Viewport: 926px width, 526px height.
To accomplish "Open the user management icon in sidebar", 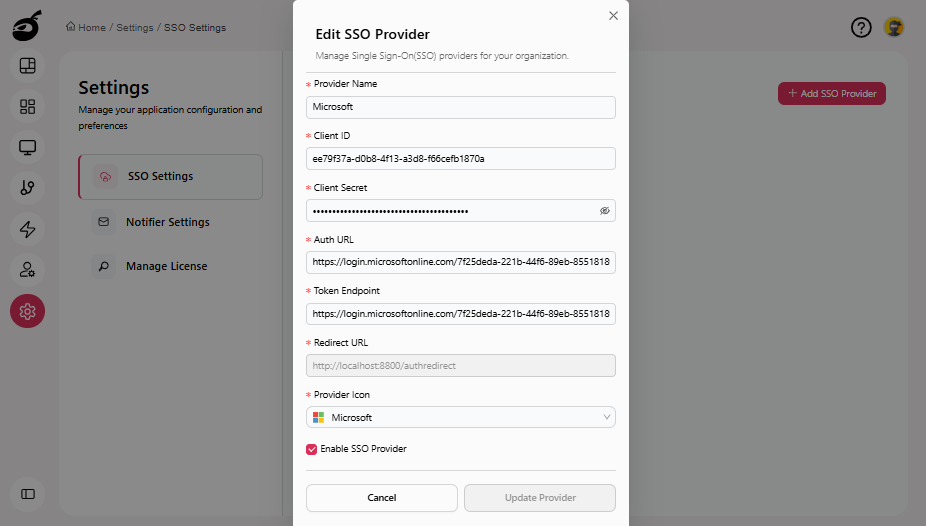I will [27, 270].
